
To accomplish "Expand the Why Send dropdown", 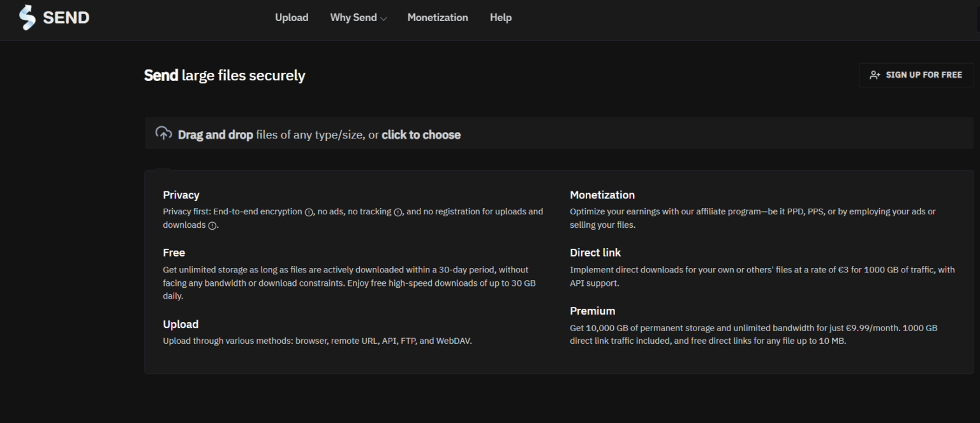I will tap(359, 18).
